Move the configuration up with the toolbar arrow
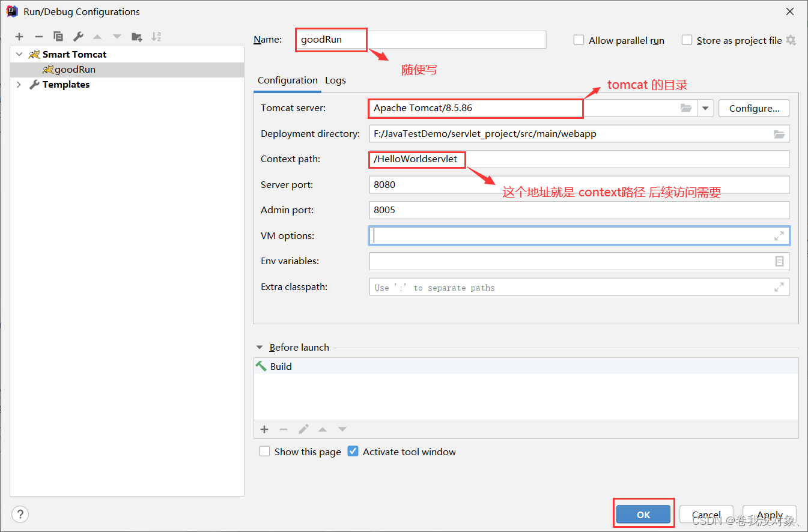The width and height of the screenshot is (808, 532). [x=97, y=37]
